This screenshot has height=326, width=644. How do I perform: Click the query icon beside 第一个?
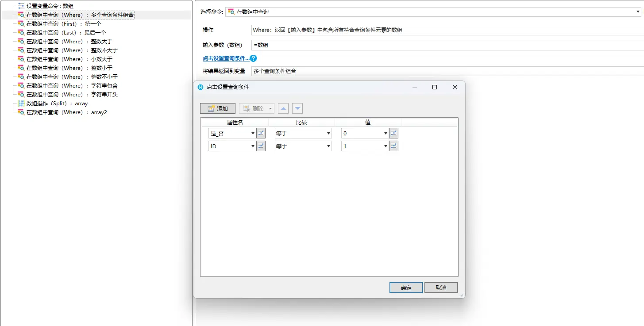click(21, 24)
